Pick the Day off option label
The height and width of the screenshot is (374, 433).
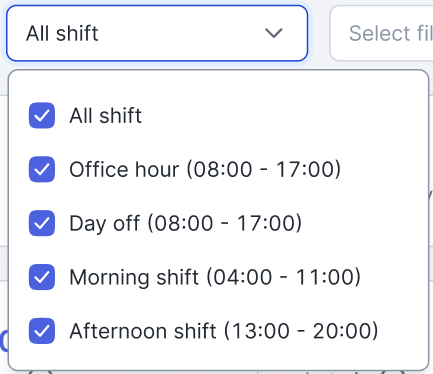point(104,223)
